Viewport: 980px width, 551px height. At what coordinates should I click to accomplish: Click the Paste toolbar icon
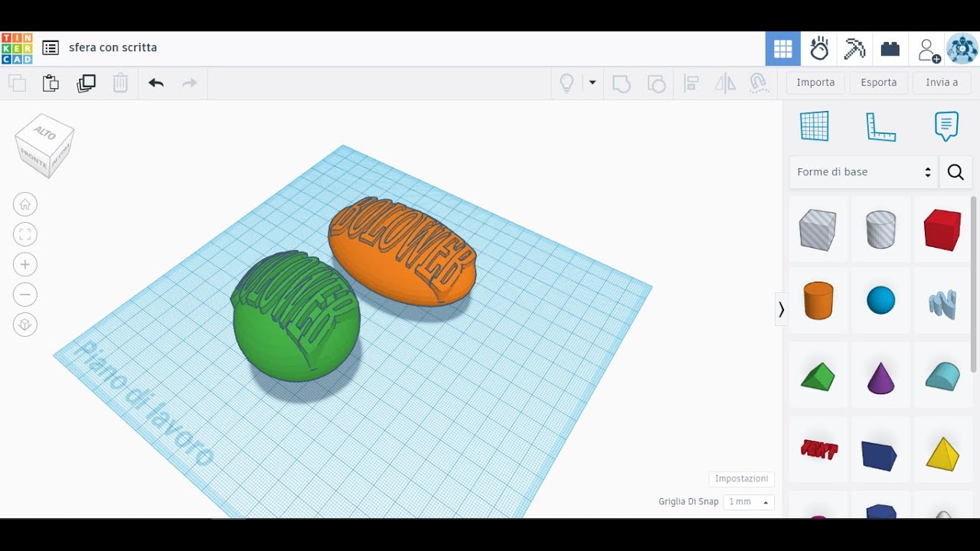51,83
